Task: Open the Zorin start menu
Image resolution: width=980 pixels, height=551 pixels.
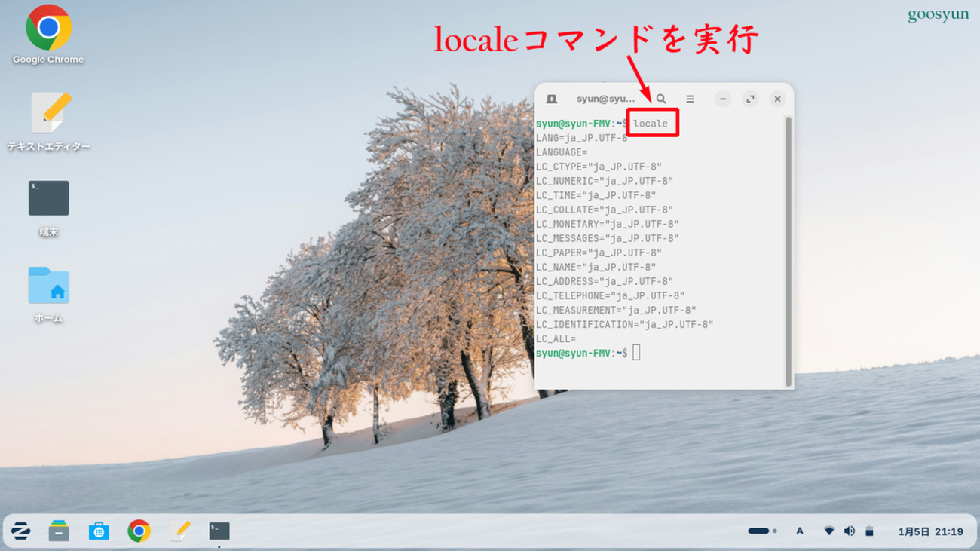Action: tap(20, 531)
